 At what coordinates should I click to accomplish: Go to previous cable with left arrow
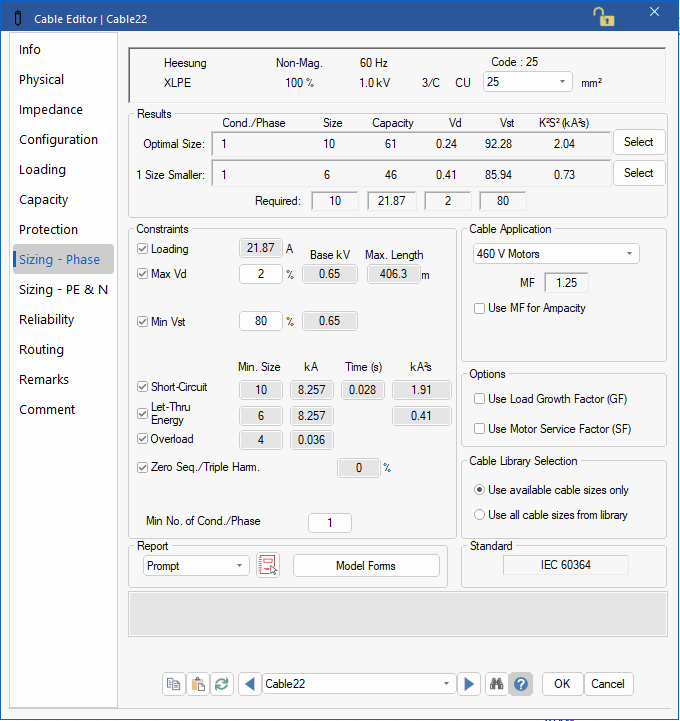[x=249, y=684]
